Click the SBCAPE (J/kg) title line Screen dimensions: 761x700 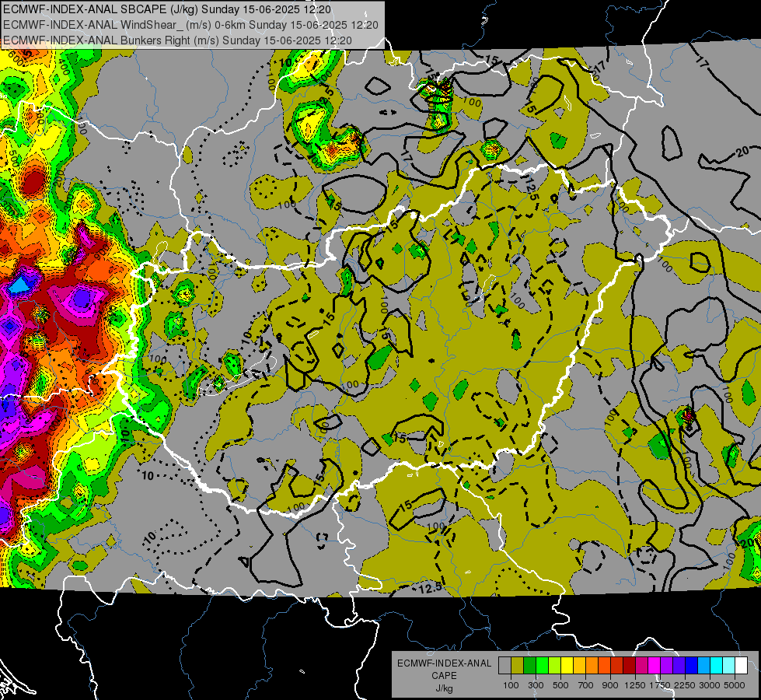pyautogui.click(x=167, y=9)
